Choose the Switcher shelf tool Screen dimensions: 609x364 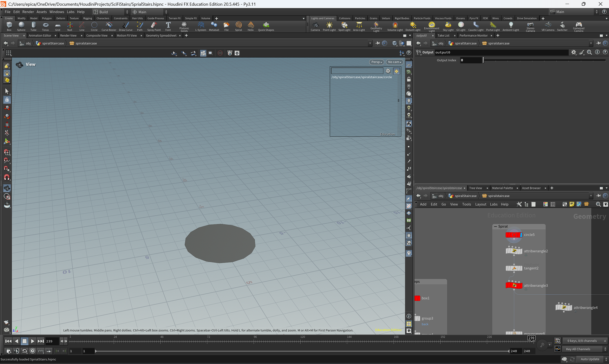[x=562, y=26]
